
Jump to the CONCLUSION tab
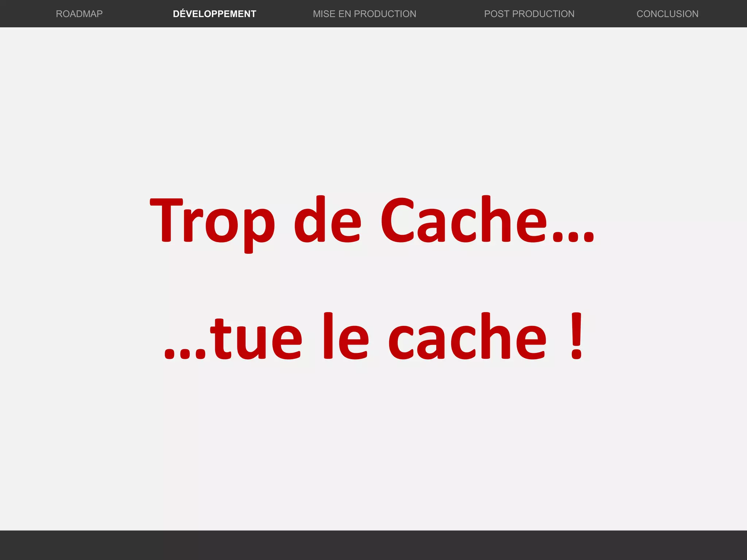click(x=667, y=14)
